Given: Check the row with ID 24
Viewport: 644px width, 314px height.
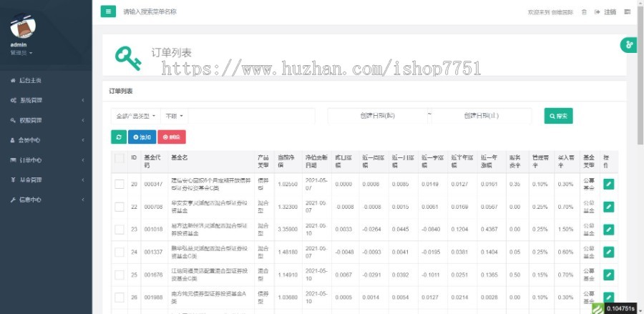Looking at the screenshot, I should coord(119,252).
